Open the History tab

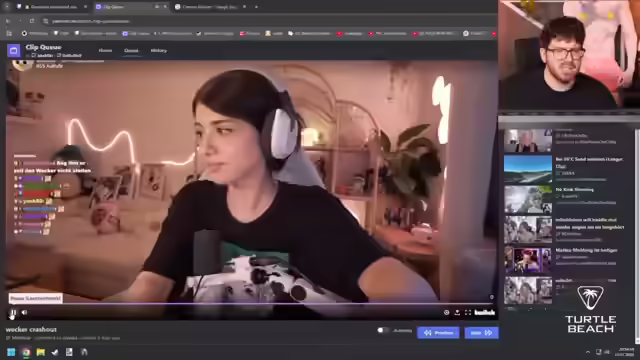click(x=159, y=51)
